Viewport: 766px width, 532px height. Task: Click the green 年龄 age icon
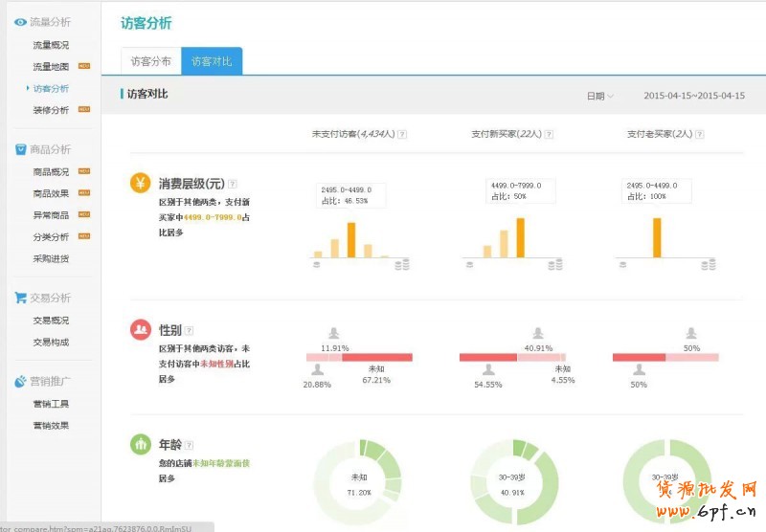(x=141, y=444)
